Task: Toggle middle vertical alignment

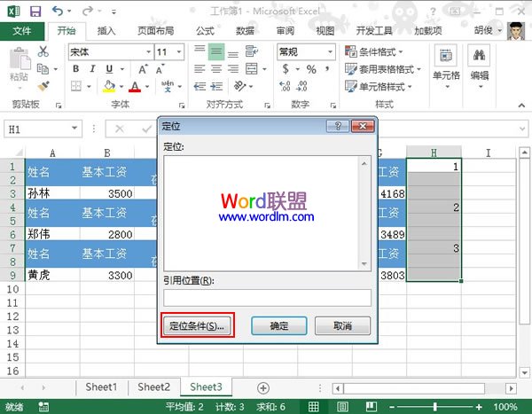Action: [x=216, y=51]
